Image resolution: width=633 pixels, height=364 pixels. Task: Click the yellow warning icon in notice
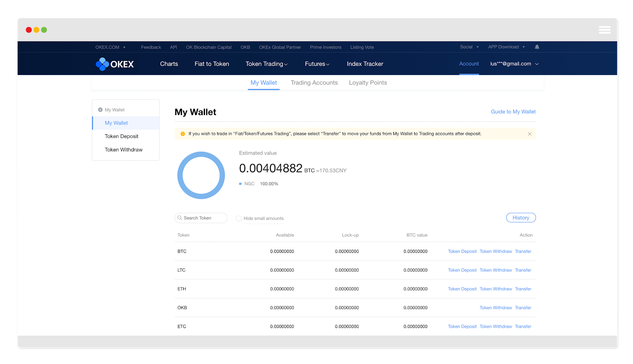pos(183,134)
